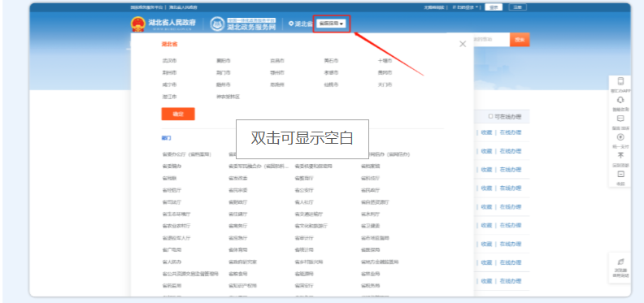Viewport: 644px width, 303px height.
Task: Choose 省市场监管局 from the department list
Action: click(x=375, y=238)
